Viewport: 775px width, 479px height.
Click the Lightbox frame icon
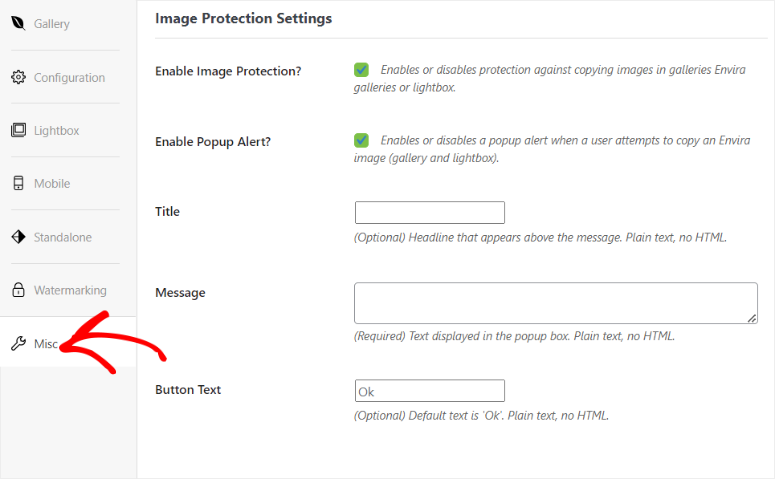(x=18, y=130)
